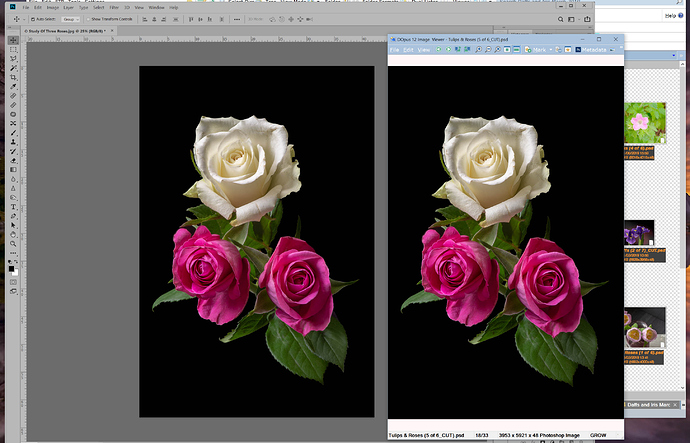
Task: Click the pink flower thumbnail in file browser
Action: coord(645,123)
